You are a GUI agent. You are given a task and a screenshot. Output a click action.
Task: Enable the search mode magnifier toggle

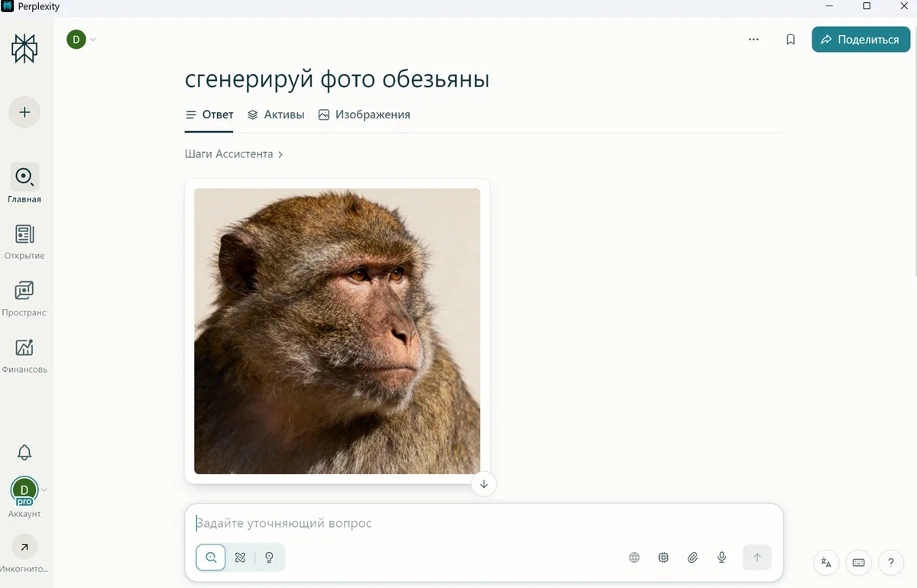tap(211, 557)
